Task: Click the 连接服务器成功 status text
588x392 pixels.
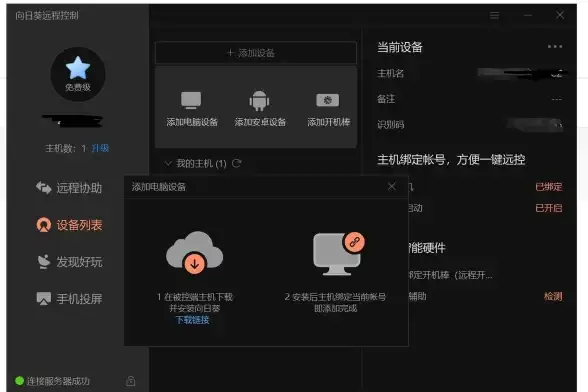Action: [58, 381]
